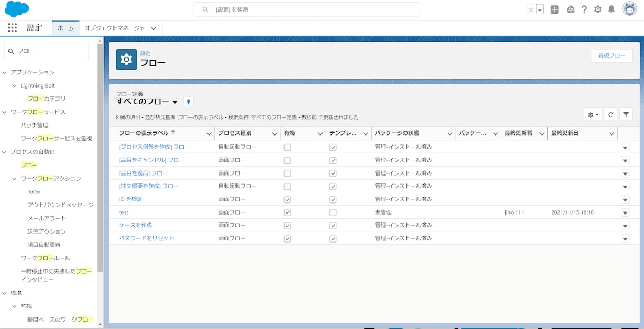The image size is (644, 329).
Task: Open the [品目を返品] フロー link
Action: click(144, 173)
